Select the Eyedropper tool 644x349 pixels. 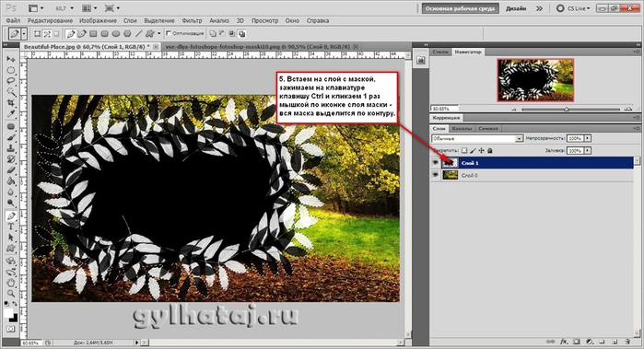point(11,113)
